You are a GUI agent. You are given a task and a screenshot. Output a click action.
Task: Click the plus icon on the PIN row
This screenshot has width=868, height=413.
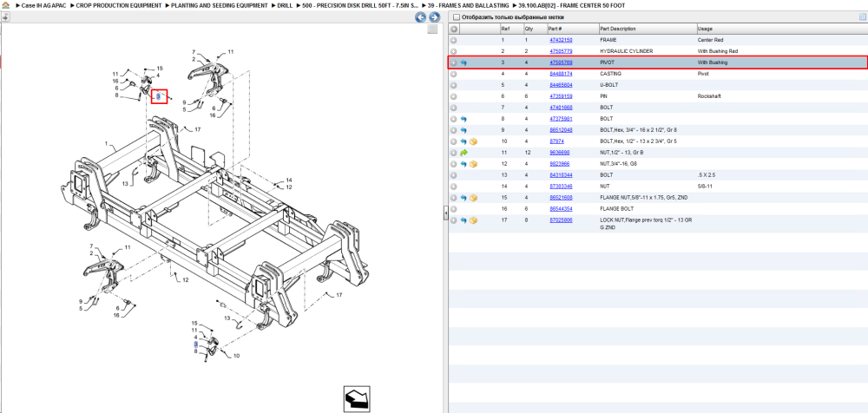453,96
